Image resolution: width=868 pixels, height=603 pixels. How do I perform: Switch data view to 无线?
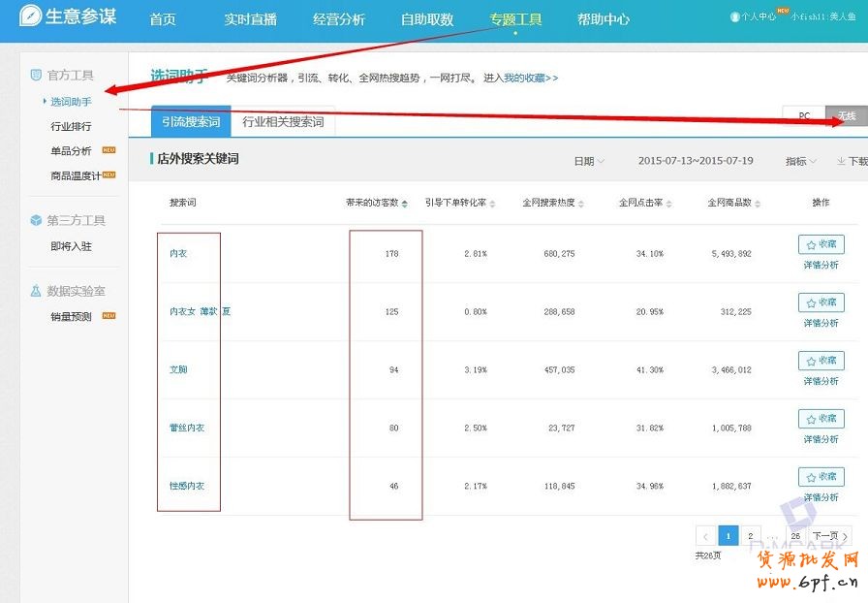pos(847,116)
